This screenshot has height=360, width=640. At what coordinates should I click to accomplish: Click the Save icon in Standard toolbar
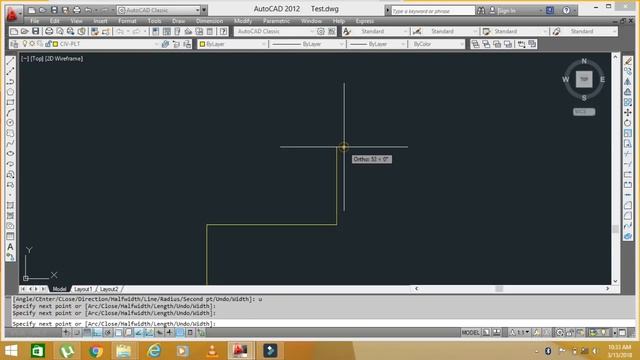tap(36, 31)
